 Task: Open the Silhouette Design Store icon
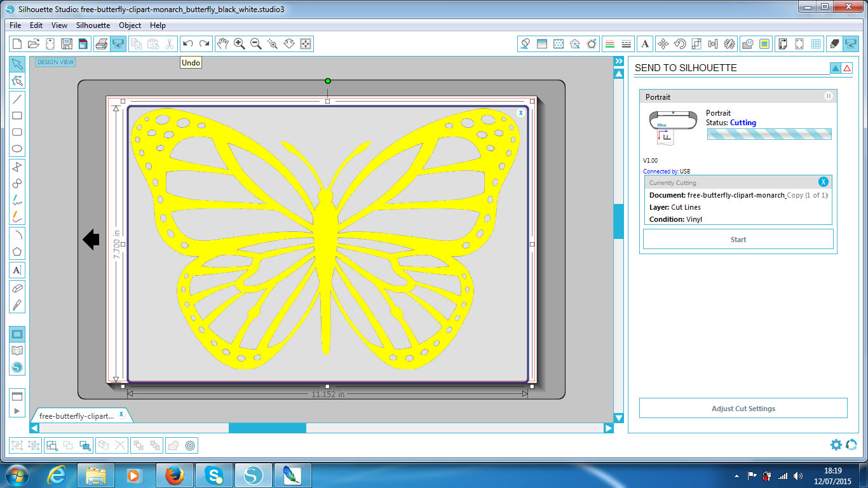pos(17,367)
